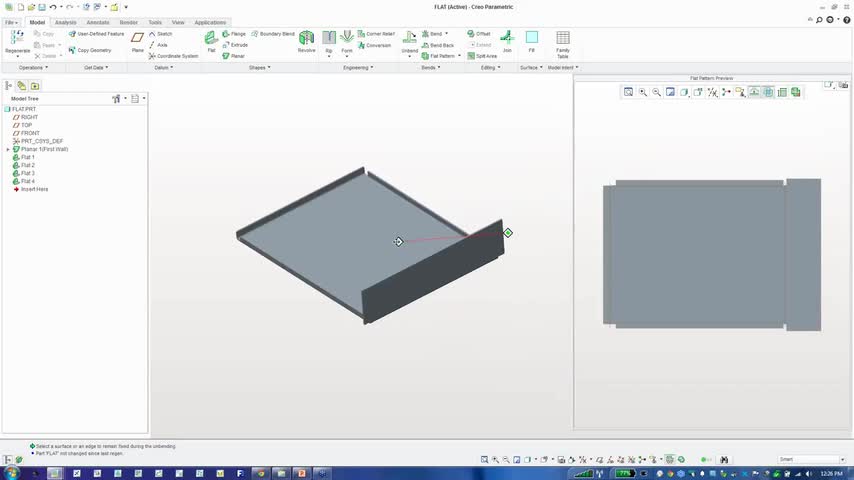Toggle the highlighted graphics toolbar icon beside green arrow
The image size is (854, 480).
670,460
